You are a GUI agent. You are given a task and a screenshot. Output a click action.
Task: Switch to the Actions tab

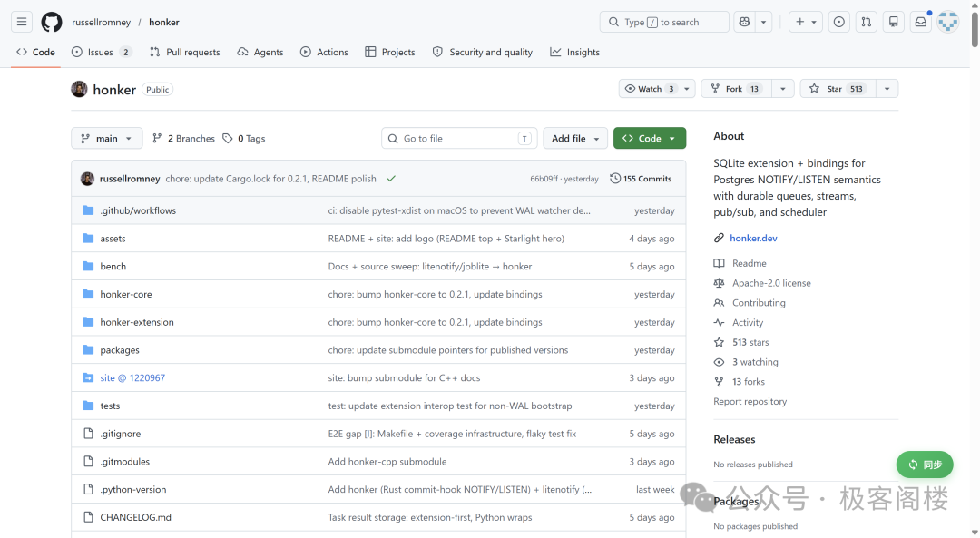(x=324, y=52)
